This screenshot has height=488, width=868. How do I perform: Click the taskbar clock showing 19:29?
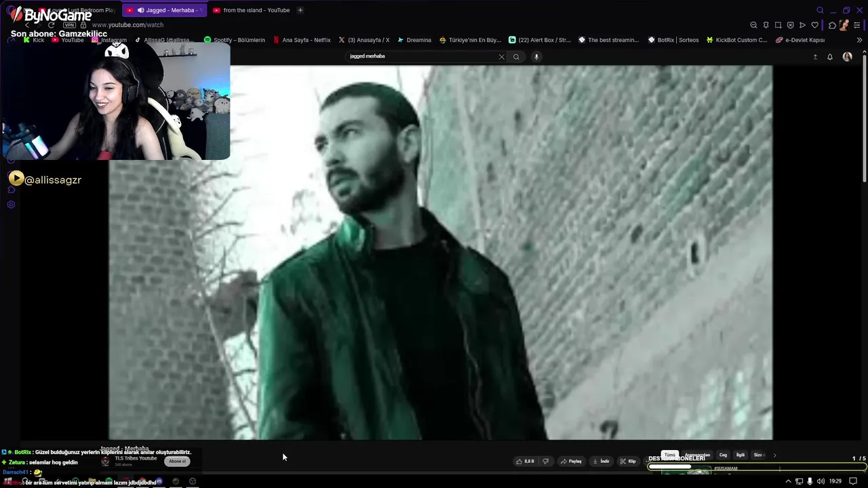(x=835, y=481)
